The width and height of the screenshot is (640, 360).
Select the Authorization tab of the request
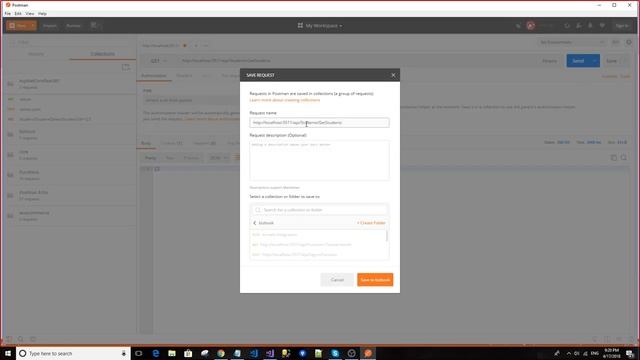(x=154, y=76)
